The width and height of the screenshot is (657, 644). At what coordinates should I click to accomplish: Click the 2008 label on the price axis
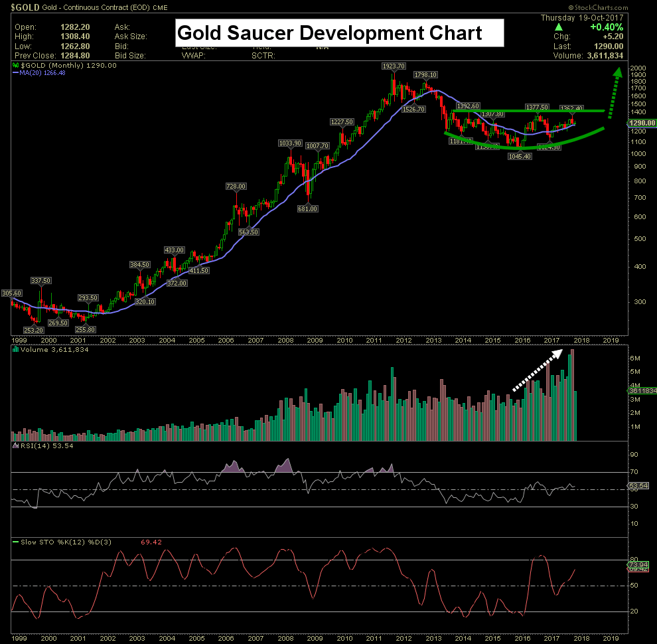coord(285,341)
